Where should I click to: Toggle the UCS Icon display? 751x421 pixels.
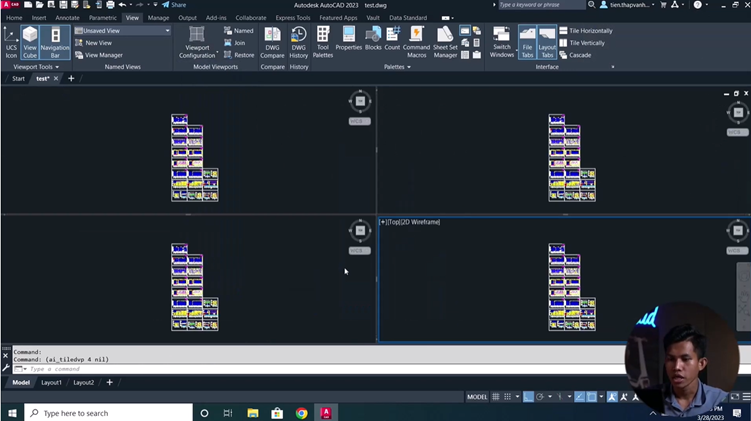click(x=11, y=42)
